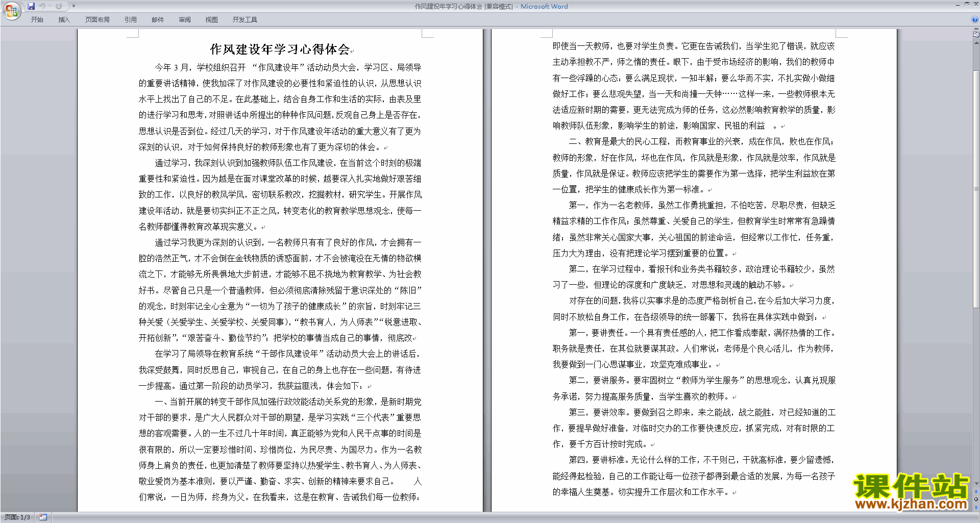Open the 开发工具 ribbon tab
Viewport: 980px width, 523px height.
coord(245,20)
